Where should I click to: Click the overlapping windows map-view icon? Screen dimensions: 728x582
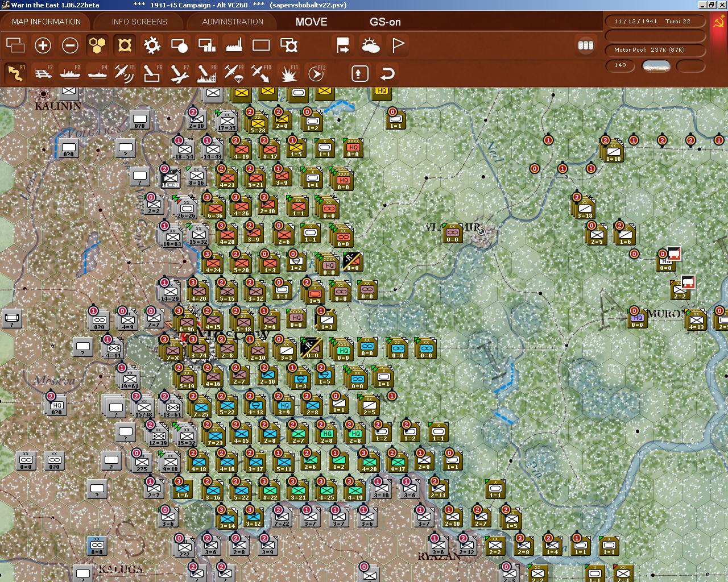tap(15, 45)
